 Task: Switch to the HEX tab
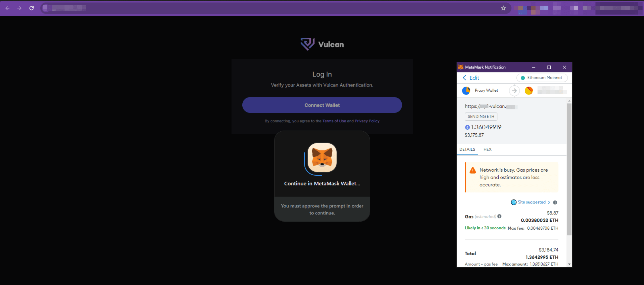point(487,149)
